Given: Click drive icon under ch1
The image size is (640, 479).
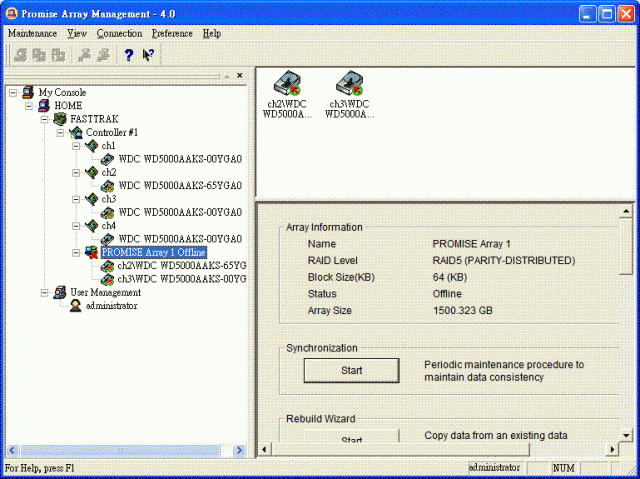Looking at the screenshot, I should (x=107, y=159).
